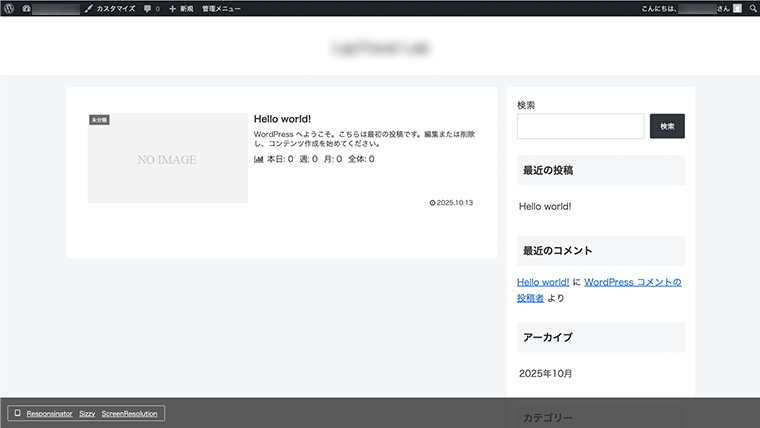
Task: Click the Sizzy link
Action: [x=87, y=413]
